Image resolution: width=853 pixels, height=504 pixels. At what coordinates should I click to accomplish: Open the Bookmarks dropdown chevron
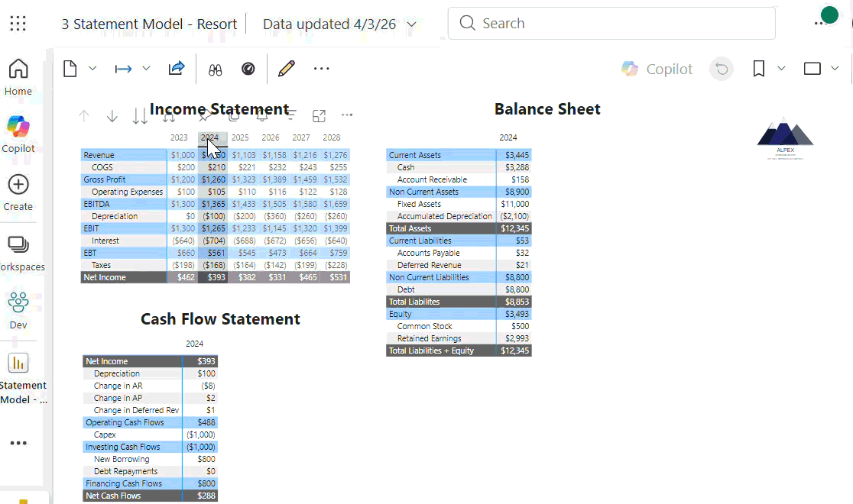(781, 69)
